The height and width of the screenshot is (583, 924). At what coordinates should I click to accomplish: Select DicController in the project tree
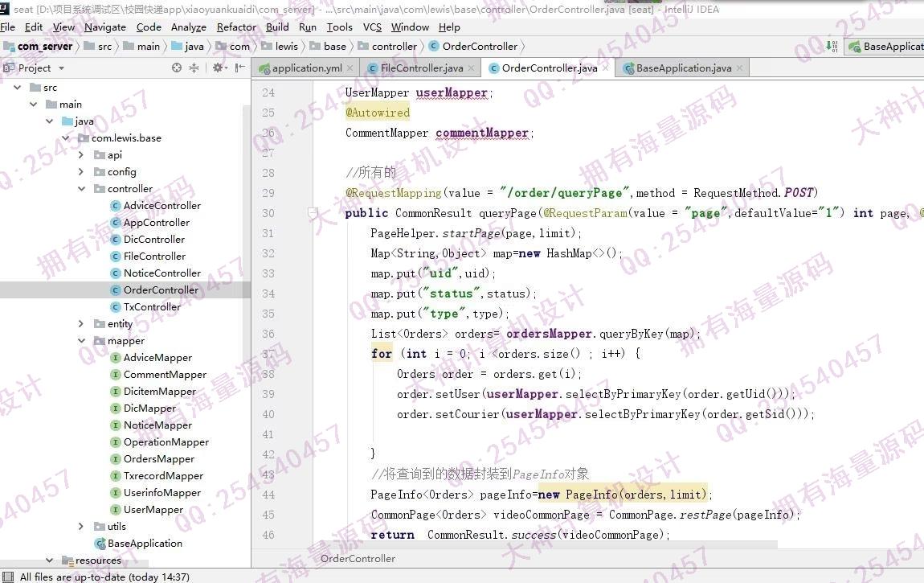(153, 240)
